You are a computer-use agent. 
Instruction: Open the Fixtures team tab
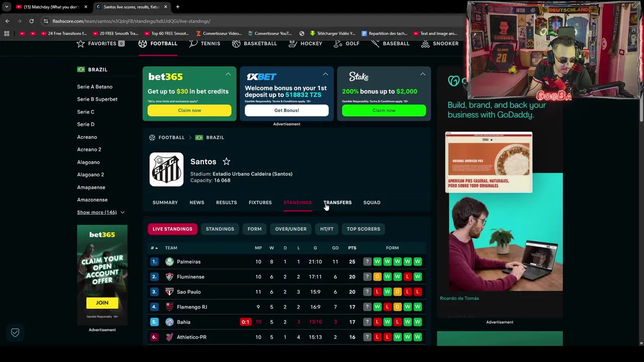click(260, 203)
